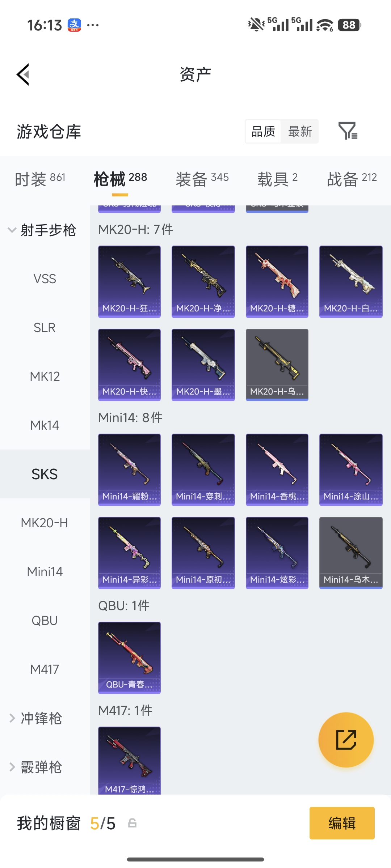391x868 pixels.
Task: Tap the lock icon beside 我的橱窗
Action: coord(133,823)
